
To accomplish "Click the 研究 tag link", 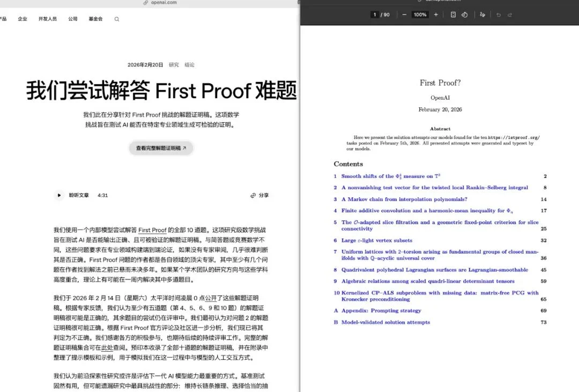I will pyautogui.click(x=174, y=65).
